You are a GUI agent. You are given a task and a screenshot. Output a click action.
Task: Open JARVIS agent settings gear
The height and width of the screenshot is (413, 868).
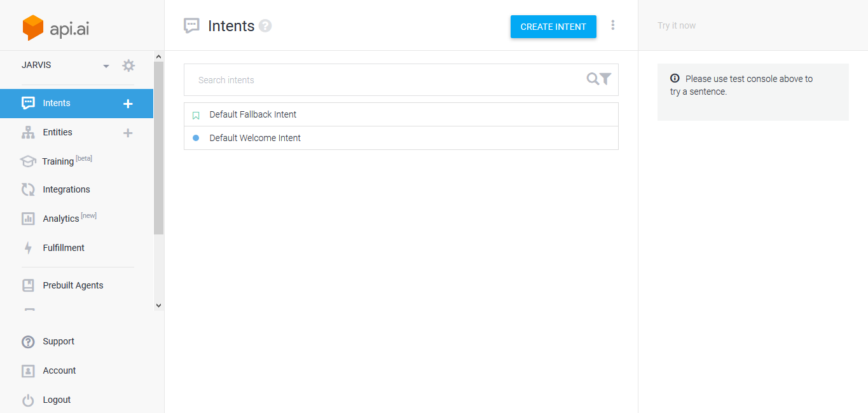[x=128, y=65]
